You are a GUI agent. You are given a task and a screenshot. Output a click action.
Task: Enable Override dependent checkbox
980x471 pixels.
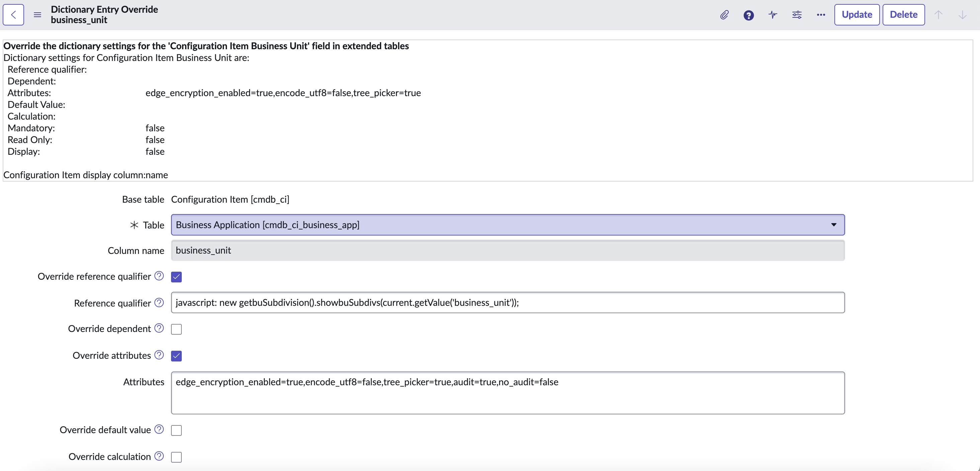tap(176, 329)
